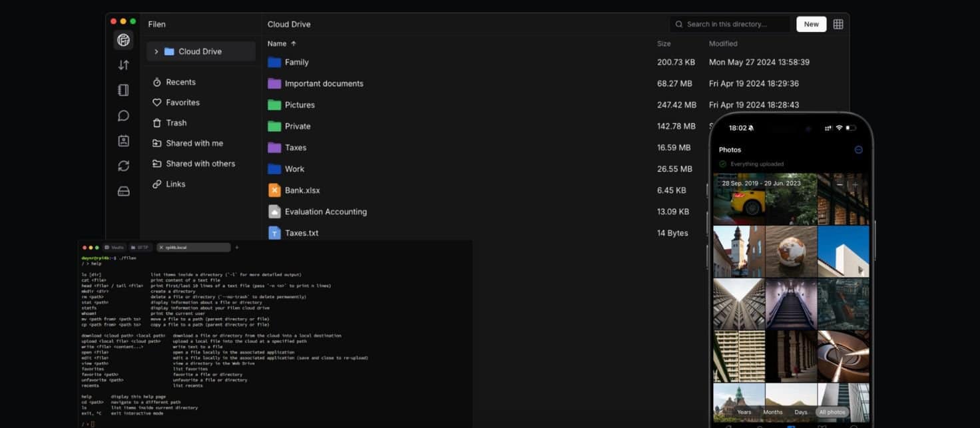Screen dimensions: 980x428
Task: Open the Chats speech bubble icon
Action: tap(123, 116)
